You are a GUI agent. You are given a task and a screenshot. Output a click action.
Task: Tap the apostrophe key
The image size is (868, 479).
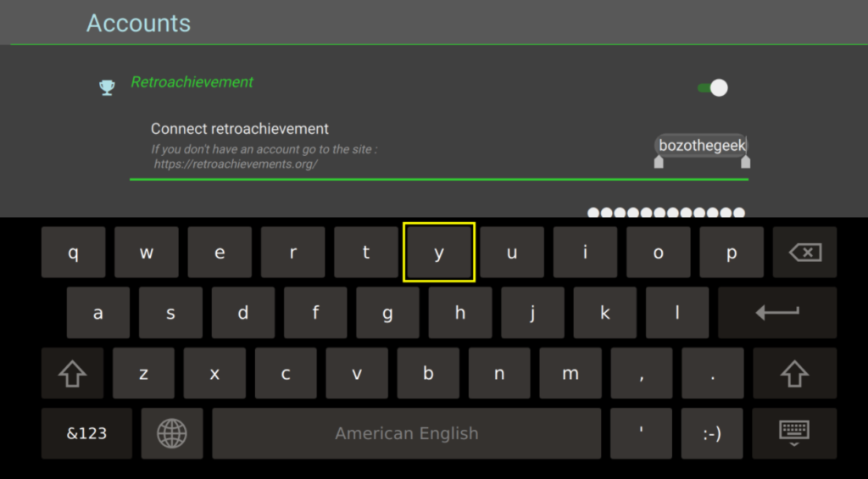tap(641, 433)
